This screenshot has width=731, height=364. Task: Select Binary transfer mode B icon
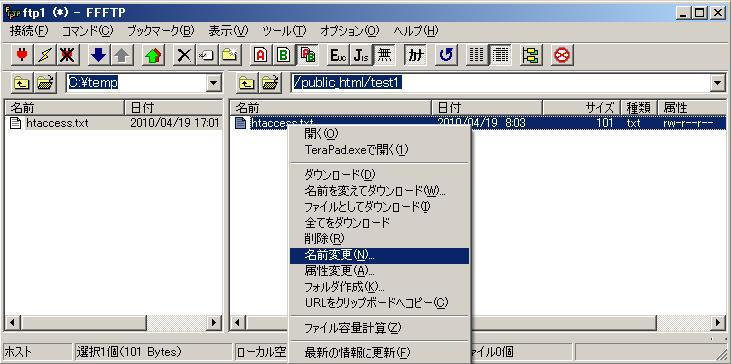pos(284,55)
